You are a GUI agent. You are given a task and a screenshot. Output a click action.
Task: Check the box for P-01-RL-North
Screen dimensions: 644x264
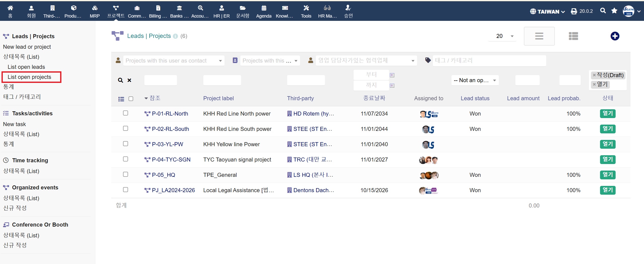pyautogui.click(x=125, y=113)
